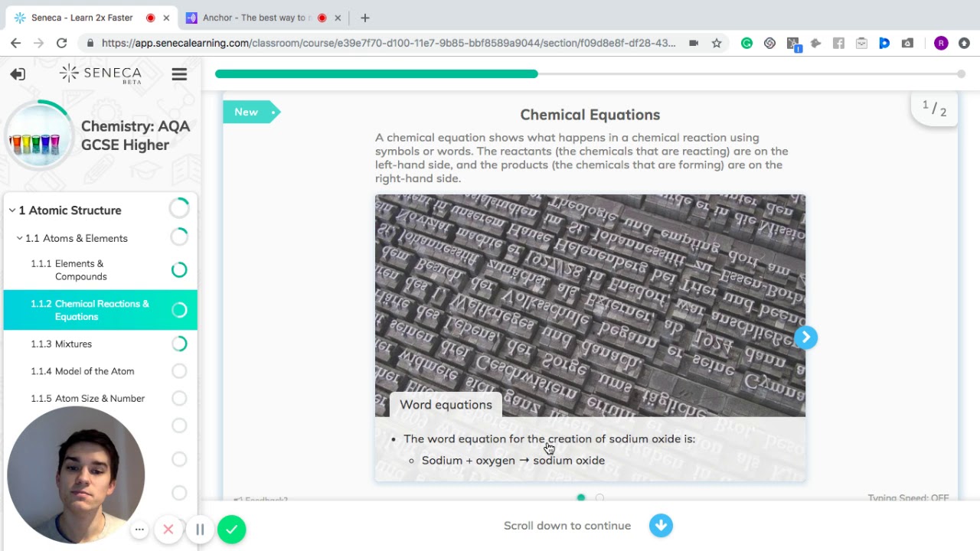
Task: Open the purple R profile avatar
Action: (941, 44)
